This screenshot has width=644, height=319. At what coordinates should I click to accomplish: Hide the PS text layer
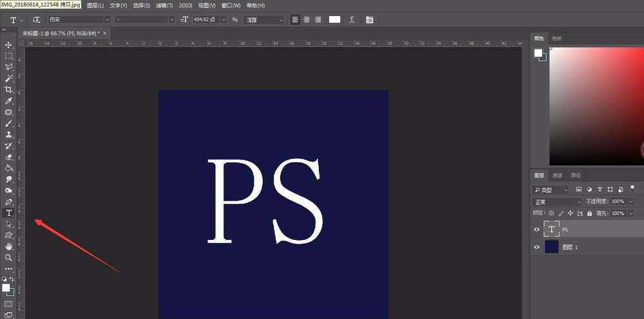coord(537,229)
